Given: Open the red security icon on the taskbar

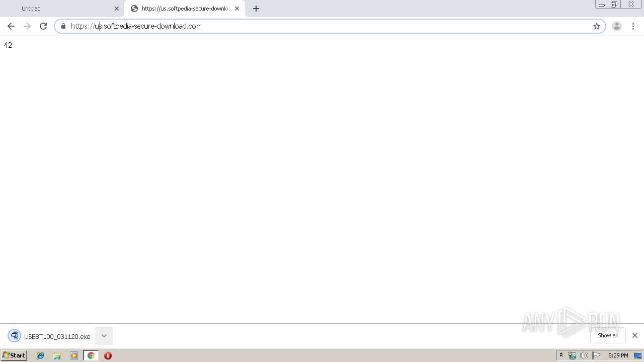Looking at the screenshot, I should tap(108, 355).
